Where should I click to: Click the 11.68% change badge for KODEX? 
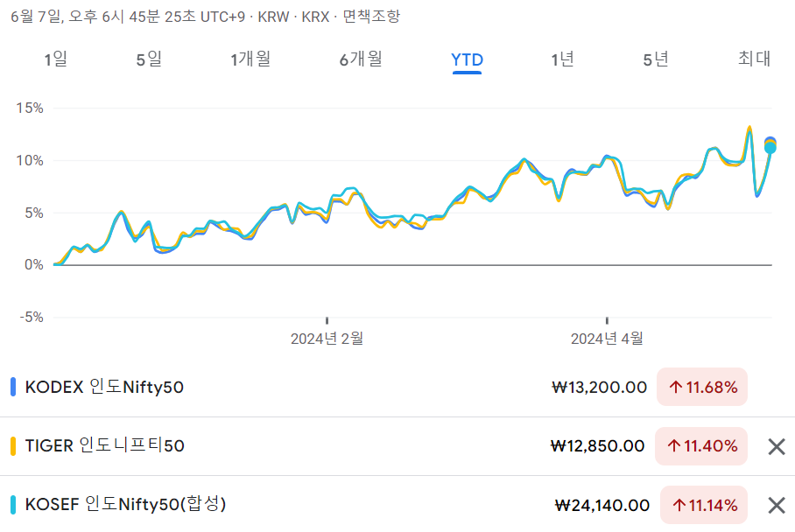pos(702,387)
